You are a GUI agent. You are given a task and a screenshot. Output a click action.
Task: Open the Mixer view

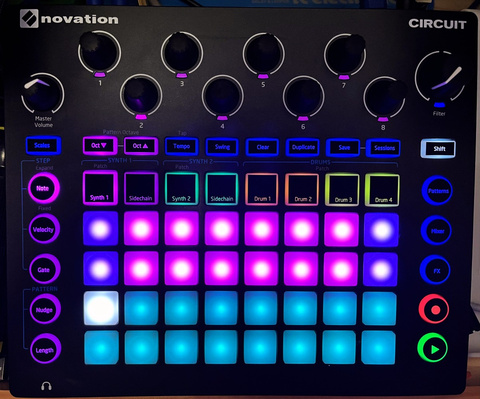pos(437,231)
